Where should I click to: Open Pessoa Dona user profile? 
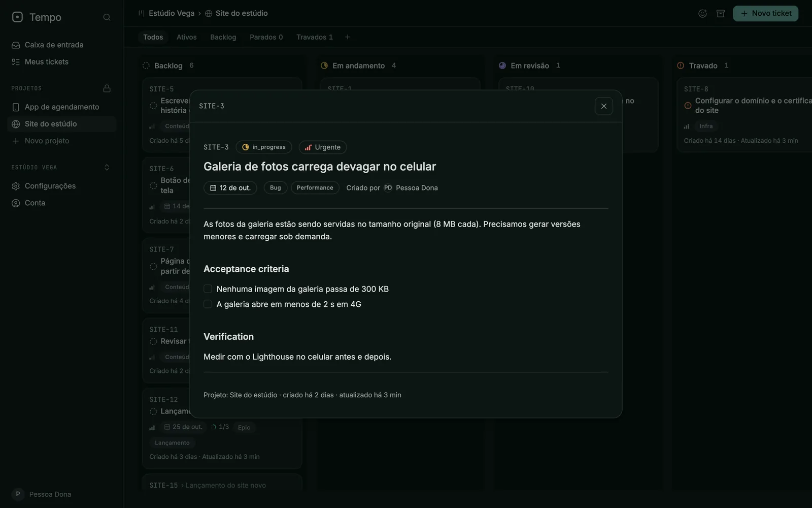coord(42,494)
